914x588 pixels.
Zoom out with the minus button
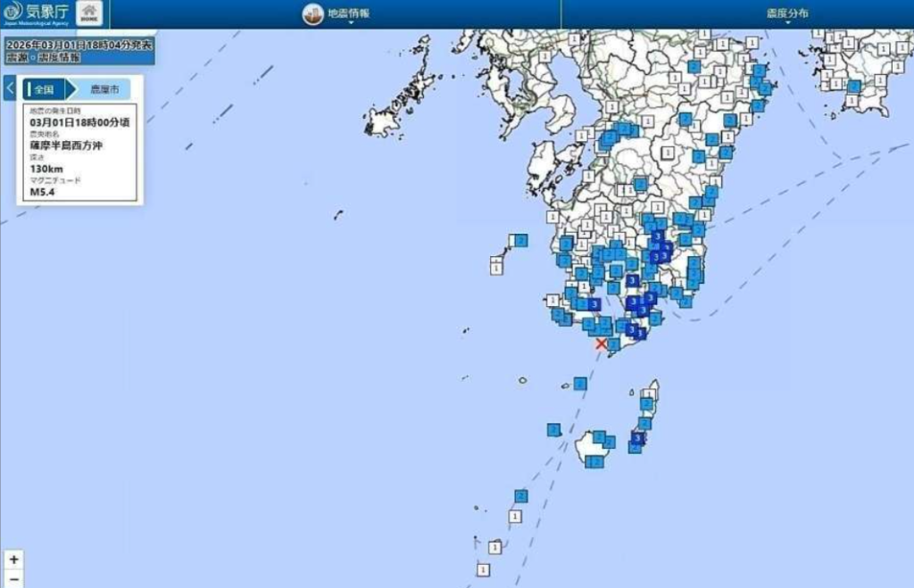pyautogui.click(x=13, y=579)
